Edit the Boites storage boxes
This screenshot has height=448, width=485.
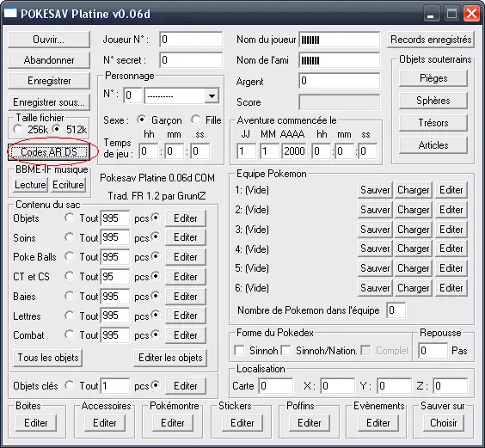pos(36,423)
